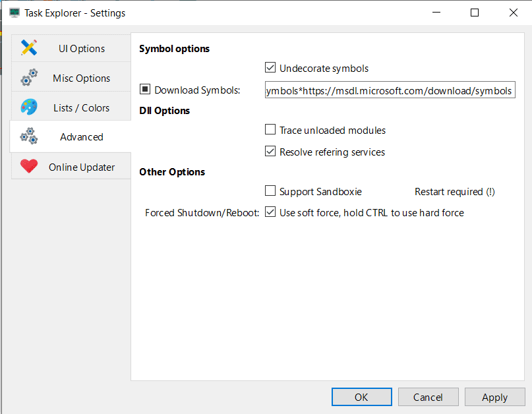This screenshot has height=414, width=532.
Task: Click the Task Explorer title bar icon
Action: coord(15,13)
